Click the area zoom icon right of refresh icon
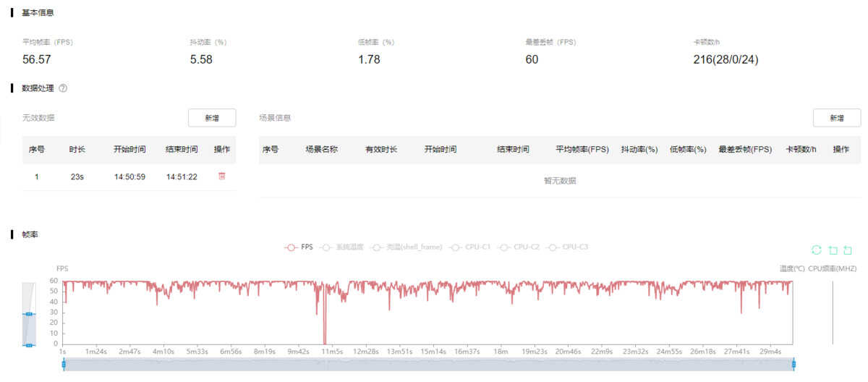 click(833, 250)
